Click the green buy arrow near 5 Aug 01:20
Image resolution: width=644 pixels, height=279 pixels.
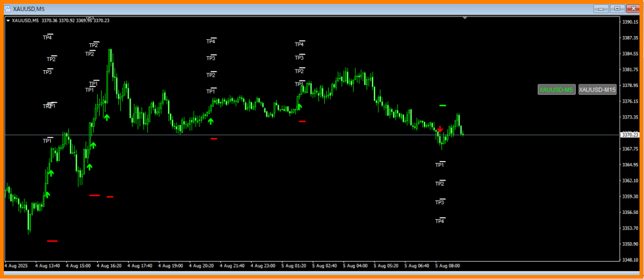click(300, 107)
